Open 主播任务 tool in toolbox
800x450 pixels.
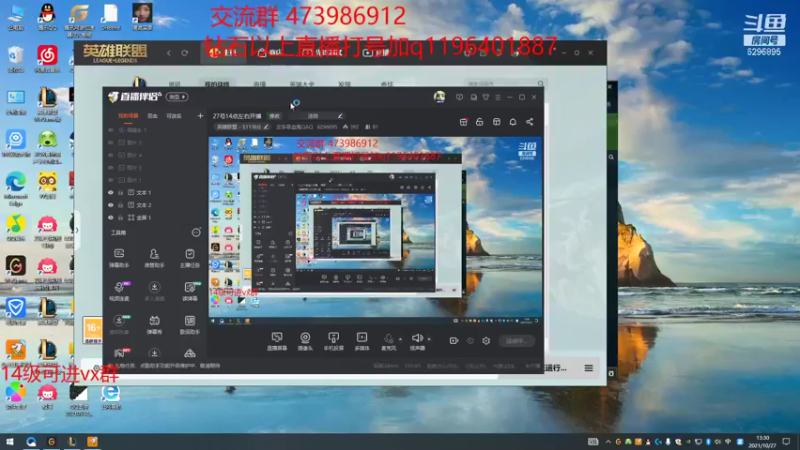coord(190,258)
